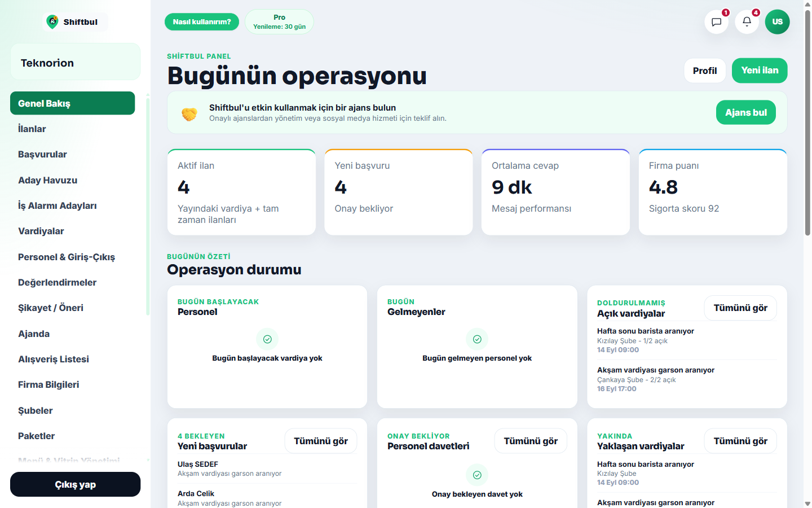Open the Yeni başvuru stat card
Screen dimensions: 812x508
point(399,192)
